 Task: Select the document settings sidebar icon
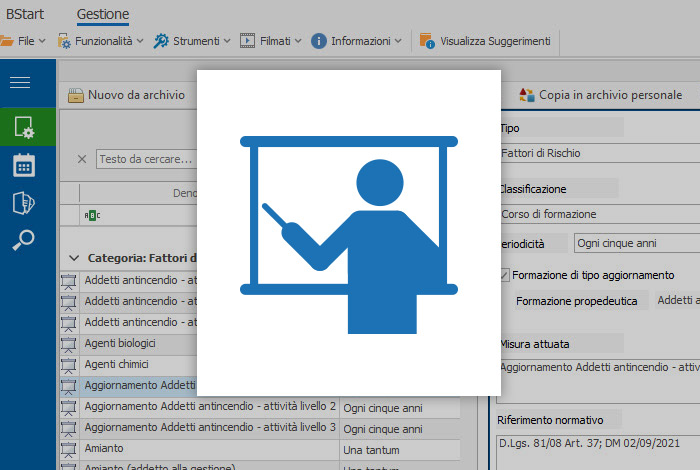coord(23,127)
